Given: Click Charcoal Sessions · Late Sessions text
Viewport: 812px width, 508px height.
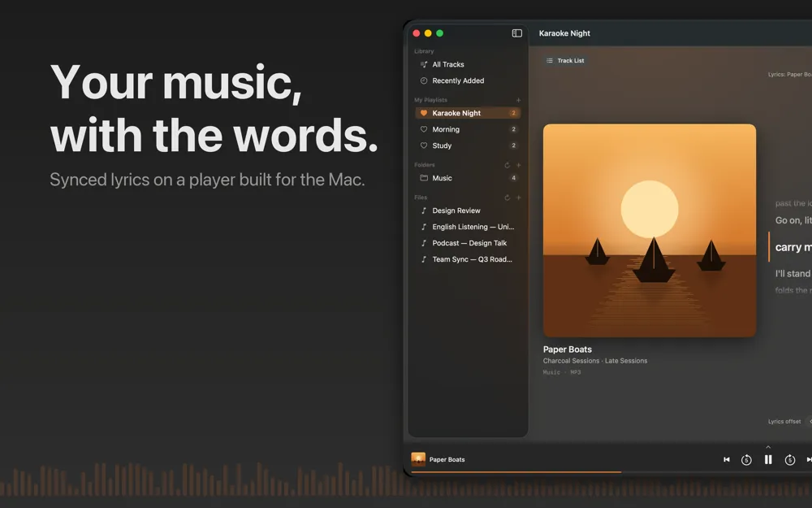Looking at the screenshot, I should coord(595,361).
